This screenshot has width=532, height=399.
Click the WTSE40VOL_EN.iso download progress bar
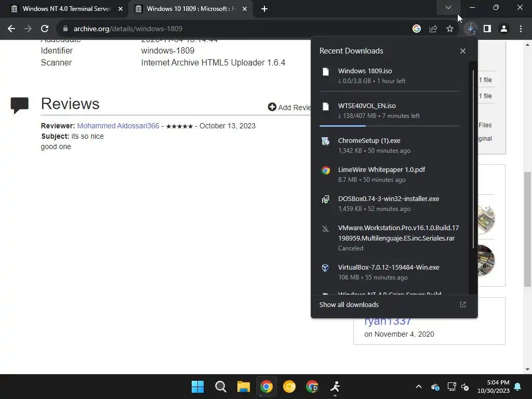point(390,126)
